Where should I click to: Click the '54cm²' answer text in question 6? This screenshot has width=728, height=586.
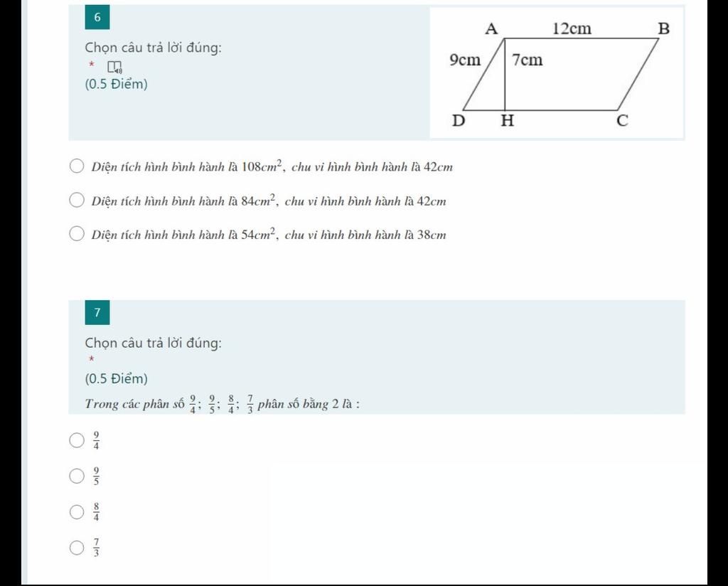259,233
